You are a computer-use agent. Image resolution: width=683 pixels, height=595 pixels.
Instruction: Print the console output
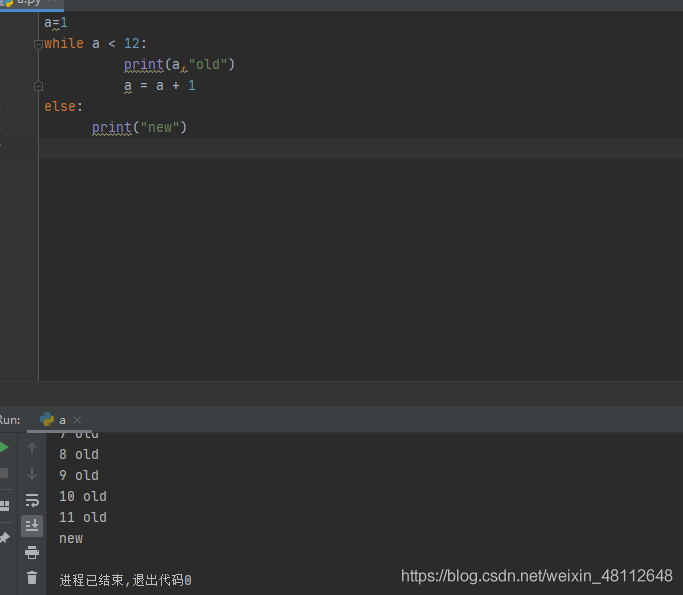click(x=32, y=552)
